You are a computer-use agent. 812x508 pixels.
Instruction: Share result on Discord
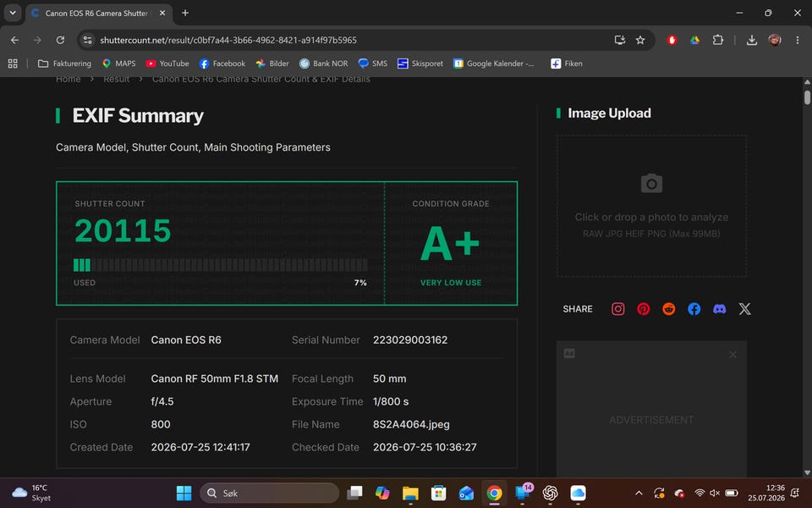tap(719, 309)
